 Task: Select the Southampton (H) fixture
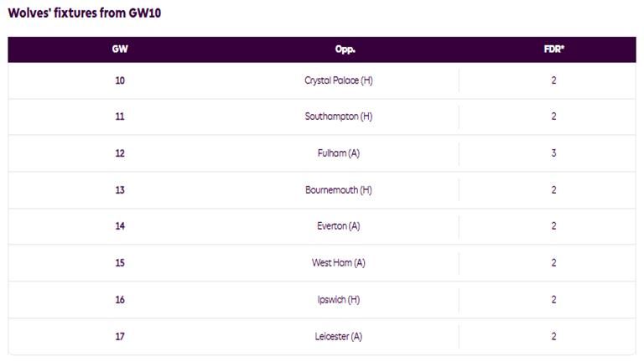(x=338, y=116)
